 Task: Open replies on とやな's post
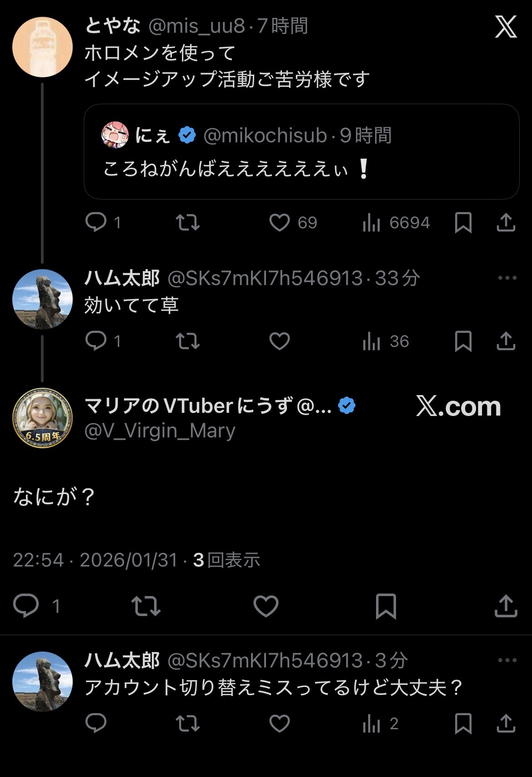pyautogui.click(x=96, y=223)
